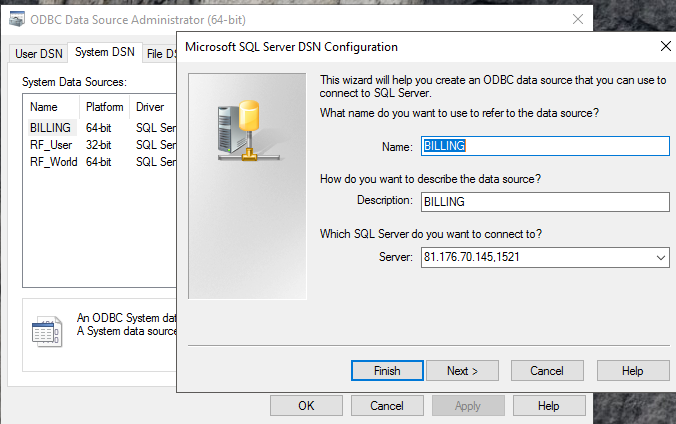The width and height of the screenshot is (676, 424).
Task: Select the RF_World data source row
Action: (x=100, y=162)
